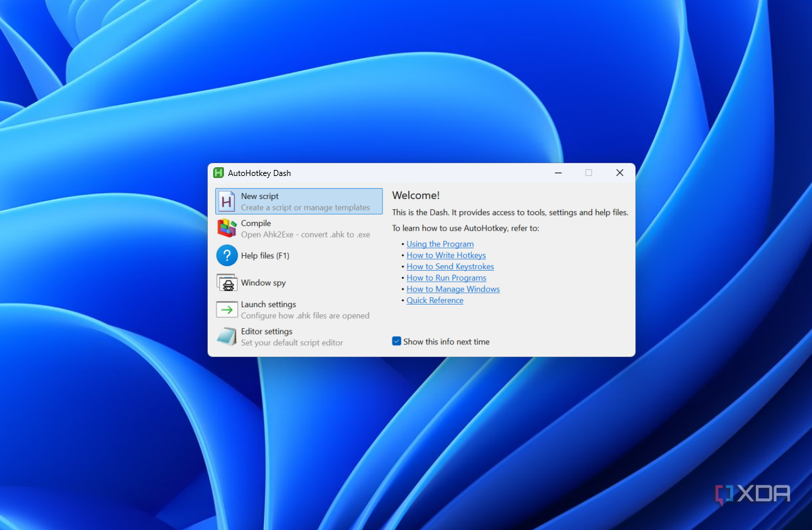
Task: Open the Using the Program link
Action: [440, 244]
